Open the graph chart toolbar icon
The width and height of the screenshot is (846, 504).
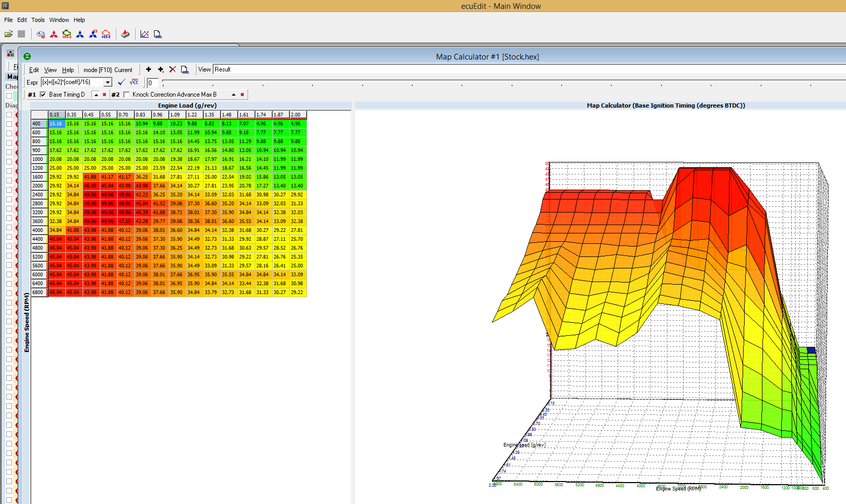145,34
